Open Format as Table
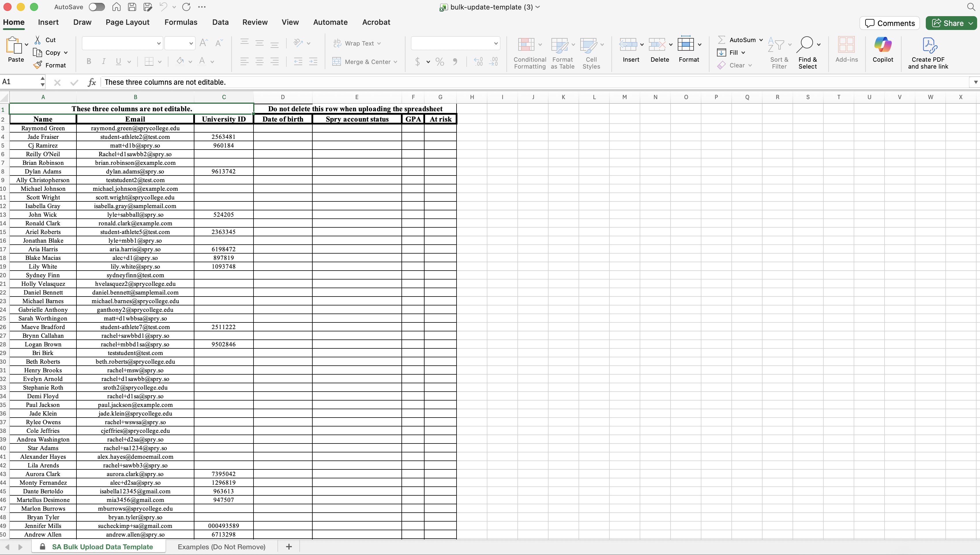Image resolution: width=980 pixels, height=555 pixels. click(563, 53)
